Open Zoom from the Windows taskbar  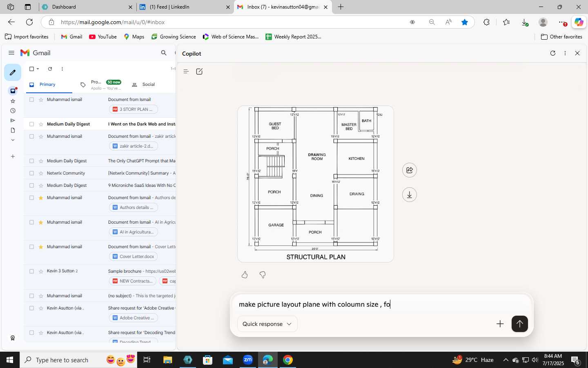[248, 360]
